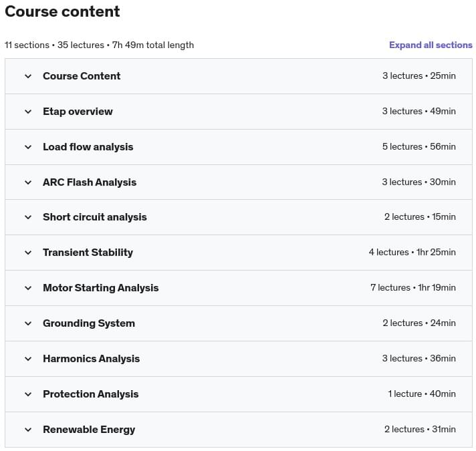476x451 pixels.
Task: Open ARC Flash Analysis chevron arrow
Action: pyautogui.click(x=28, y=182)
